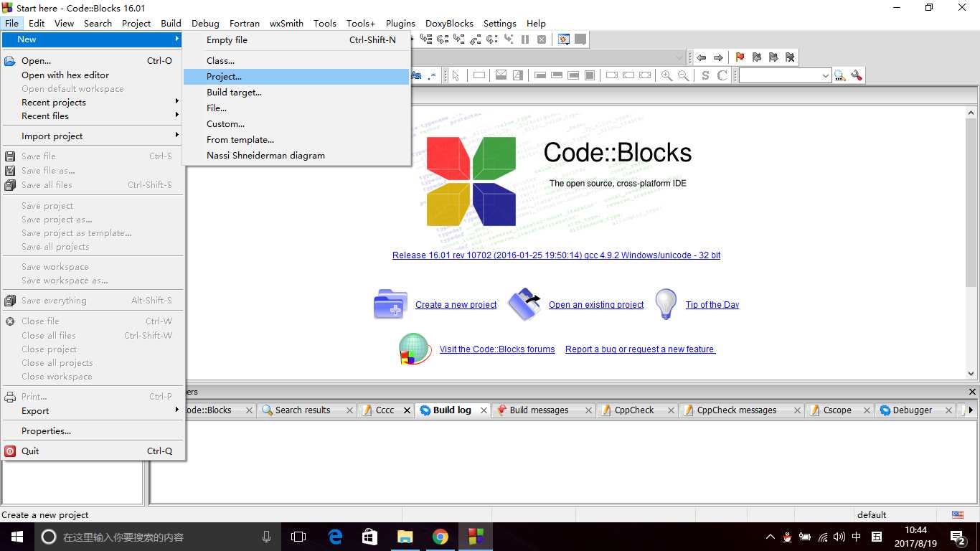The image size is (980, 551).
Task: Open the Plugins menu
Action: click(x=400, y=23)
